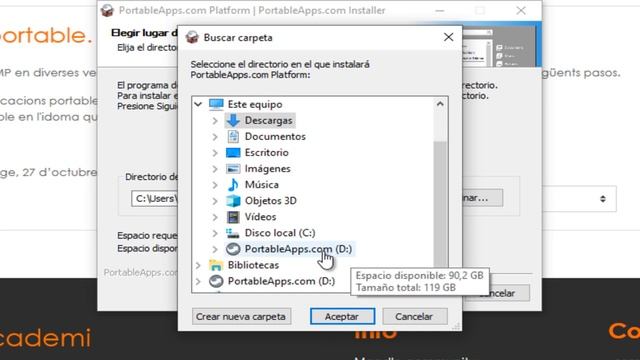Viewport: 640px width, 360px height.
Task: Click Cancelar in Buscar carpeta dialog
Action: pyautogui.click(x=414, y=316)
